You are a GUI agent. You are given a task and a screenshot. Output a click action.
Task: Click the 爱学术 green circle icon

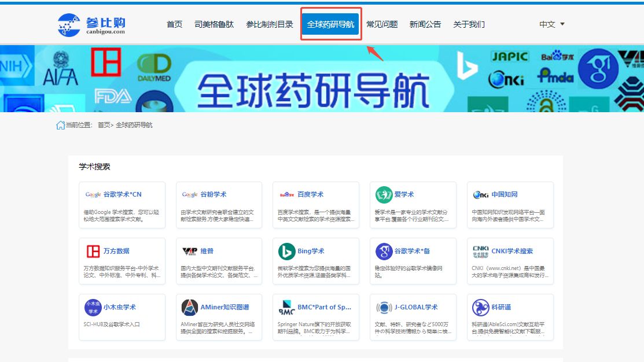384,195
